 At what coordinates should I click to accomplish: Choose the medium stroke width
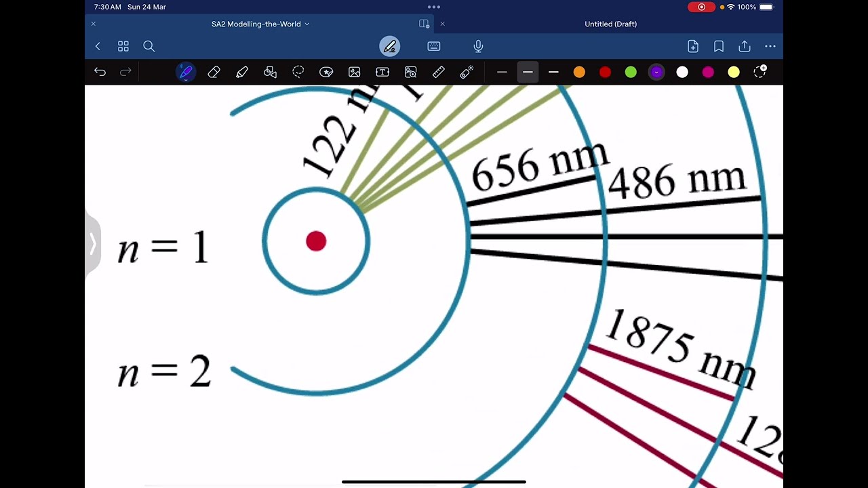[528, 72]
